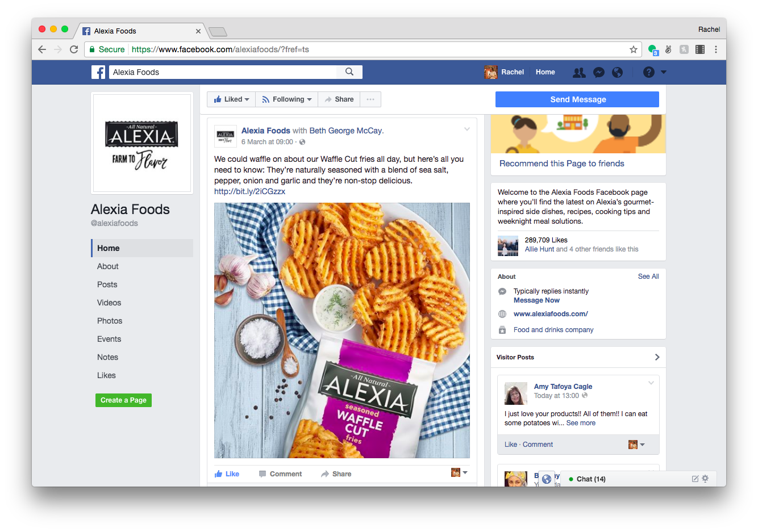758x532 pixels.
Task: Click Comment under the waffle fries post
Action: [x=280, y=474]
